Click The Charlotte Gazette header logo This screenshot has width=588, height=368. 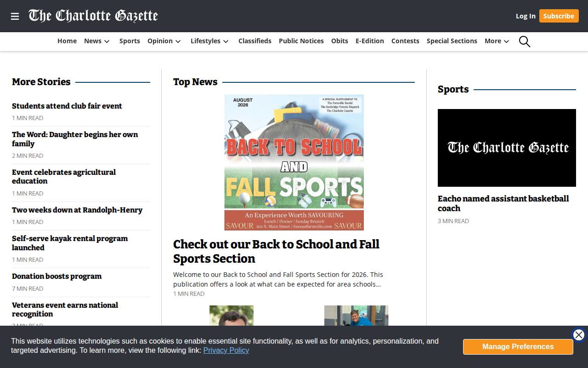93,16
